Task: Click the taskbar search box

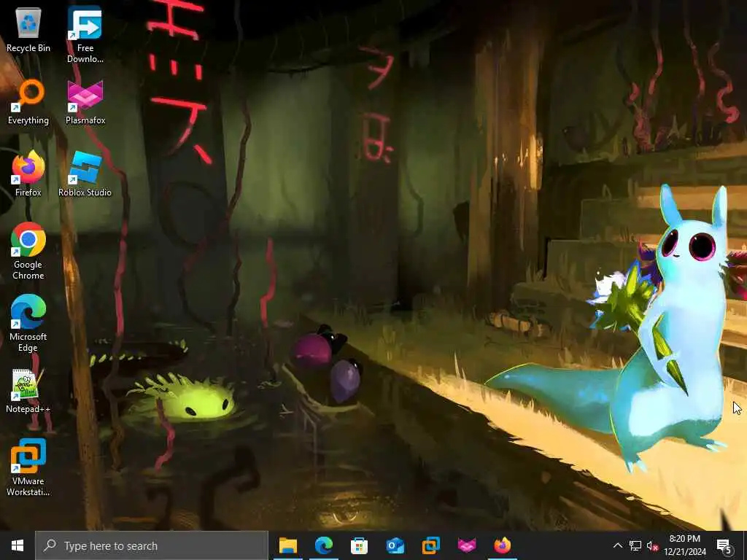Action: (152, 545)
